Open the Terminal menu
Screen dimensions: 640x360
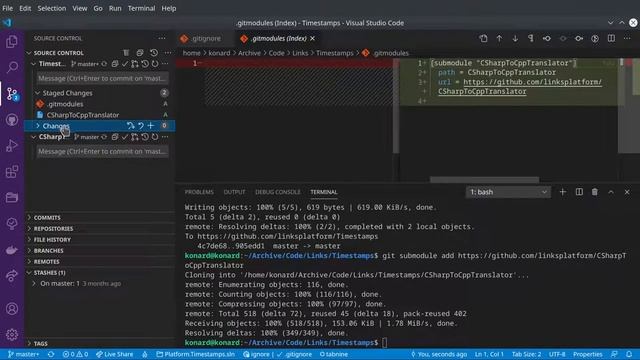141,8
